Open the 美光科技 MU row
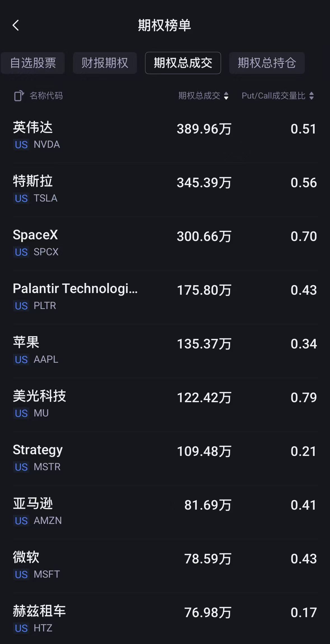 (x=165, y=404)
